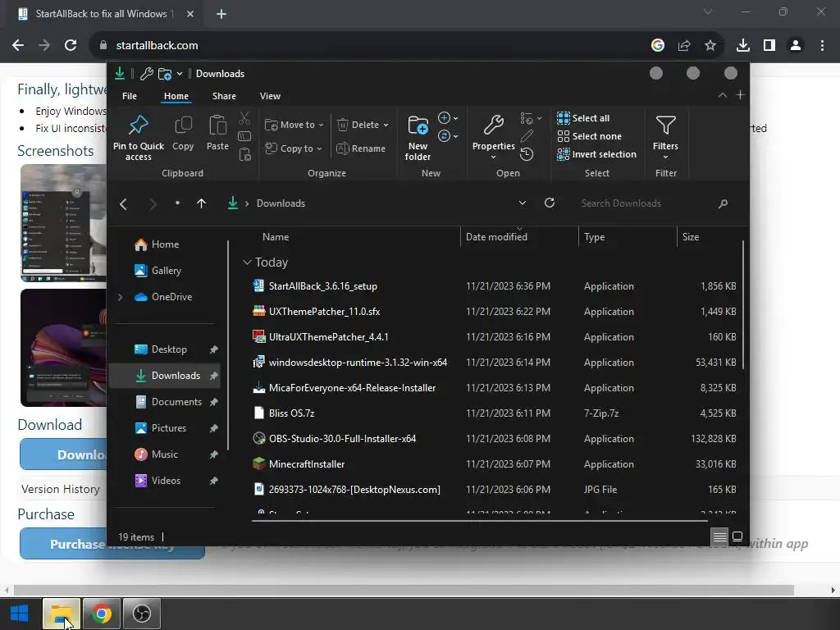Viewport: 840px width, 630px height.
Task: Click the pin icon next to Videos
Action: click(x=214, y=481)
